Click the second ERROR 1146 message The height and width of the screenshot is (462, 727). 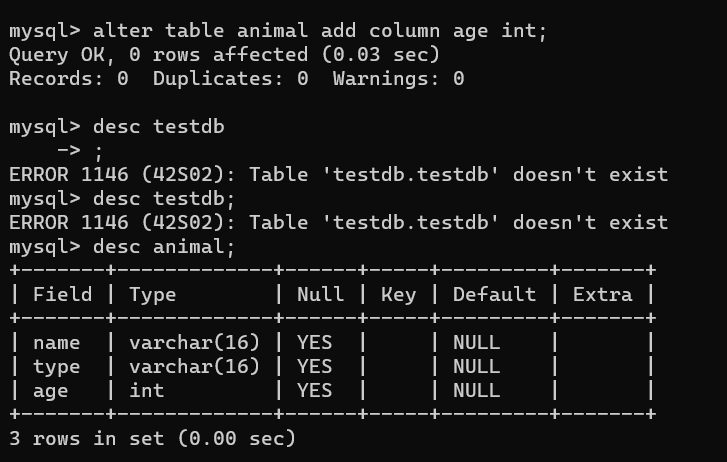click(338, 223)
